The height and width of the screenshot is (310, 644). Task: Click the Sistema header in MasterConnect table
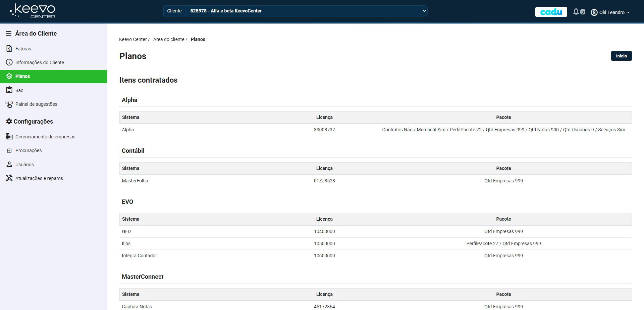pos(130,294)
